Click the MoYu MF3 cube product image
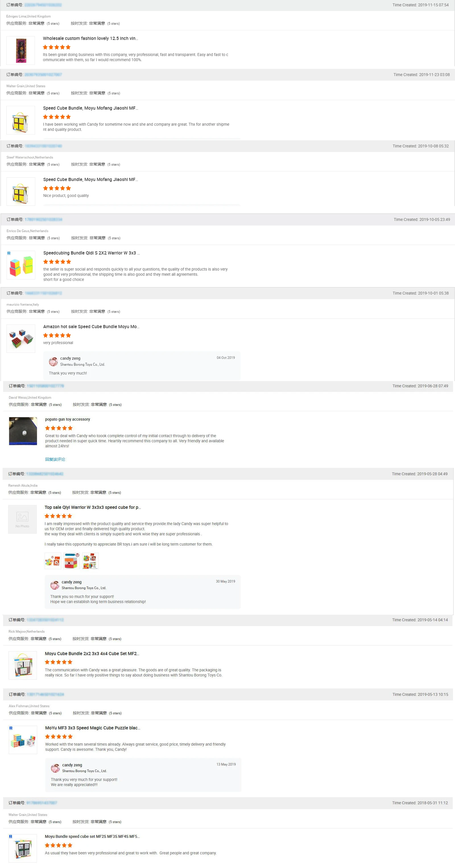 click(23, 740)
